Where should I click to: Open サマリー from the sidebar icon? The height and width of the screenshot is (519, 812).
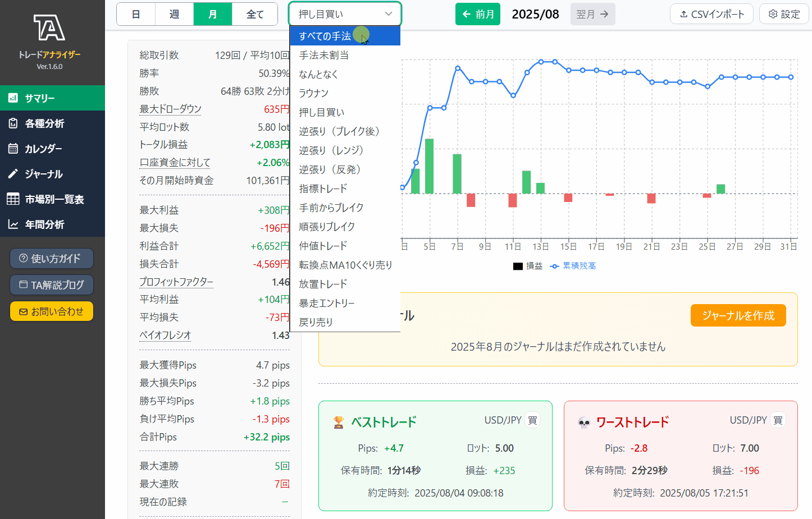13,98
